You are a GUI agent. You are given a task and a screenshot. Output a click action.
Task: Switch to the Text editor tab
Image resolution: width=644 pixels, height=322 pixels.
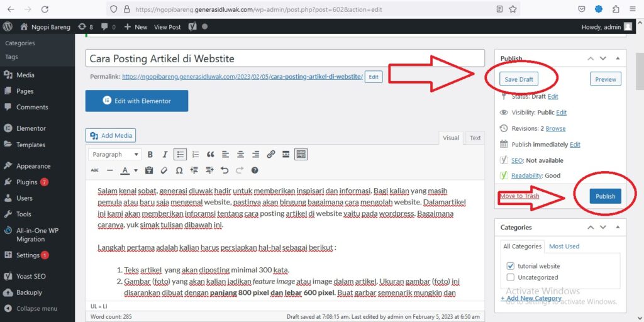(475, 138)
